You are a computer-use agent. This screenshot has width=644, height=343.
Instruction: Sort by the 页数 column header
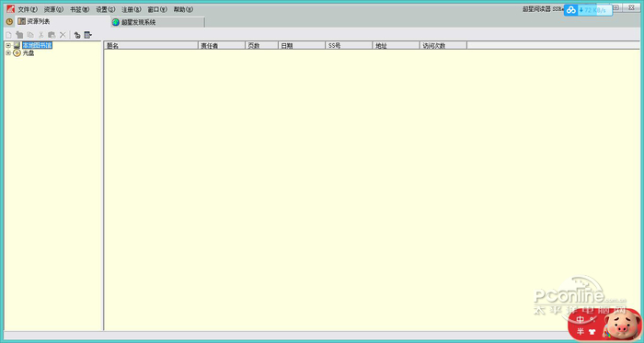pyautogui.click(x=261, y=46)
